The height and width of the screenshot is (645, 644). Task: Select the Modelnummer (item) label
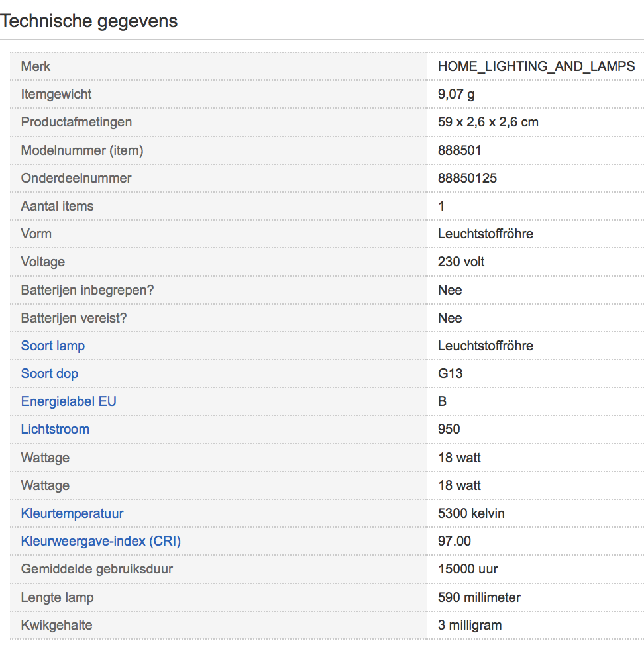(x=82, y=150)
